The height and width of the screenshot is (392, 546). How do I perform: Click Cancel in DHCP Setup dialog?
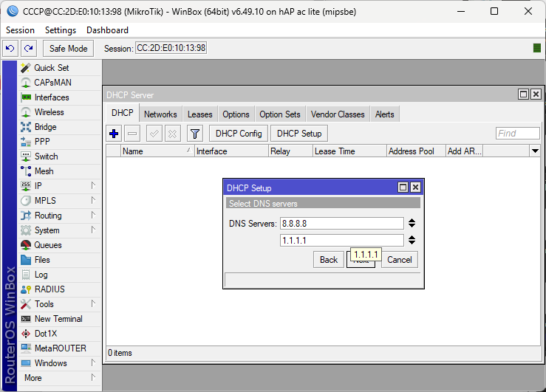click(x=400, y=260)
